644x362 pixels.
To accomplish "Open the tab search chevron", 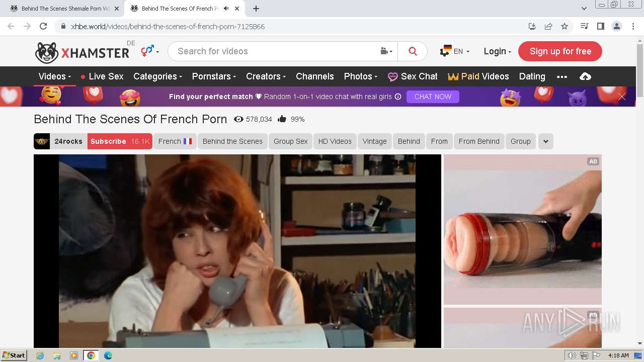I will pos(584,9).
